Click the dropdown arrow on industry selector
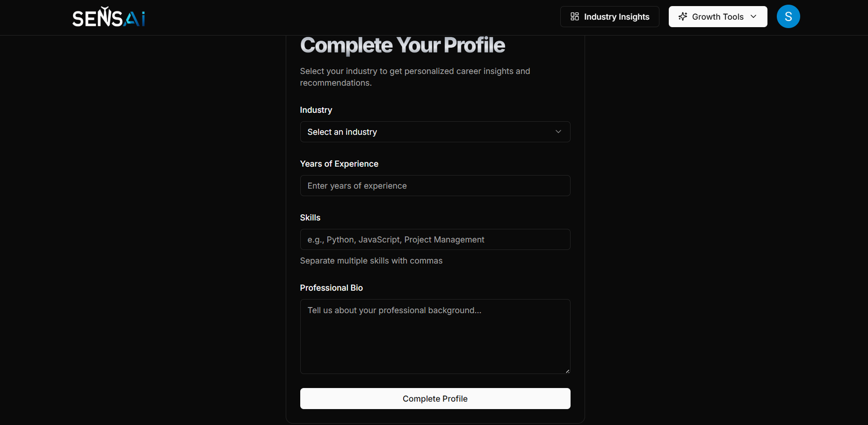Image resolution: width=868 pixels, height=425 pixels. (x=558, y=132)
